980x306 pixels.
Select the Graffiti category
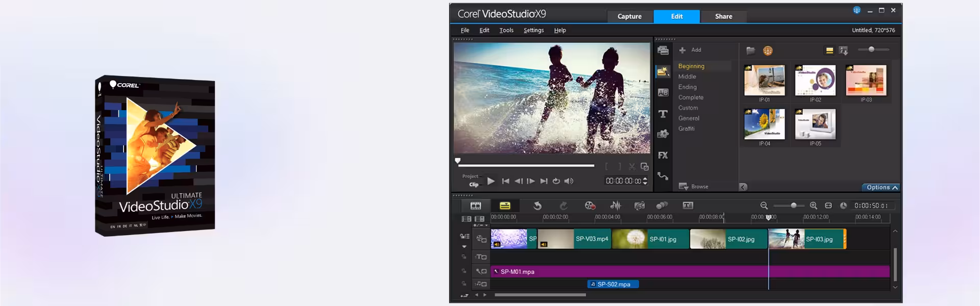[x=686, y=129]
